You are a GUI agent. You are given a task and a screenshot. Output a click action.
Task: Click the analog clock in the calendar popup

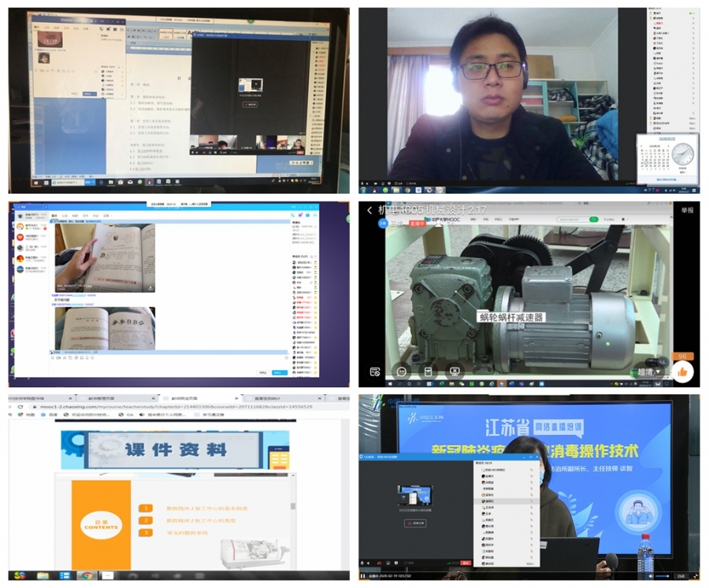click(x=682, y=154)
